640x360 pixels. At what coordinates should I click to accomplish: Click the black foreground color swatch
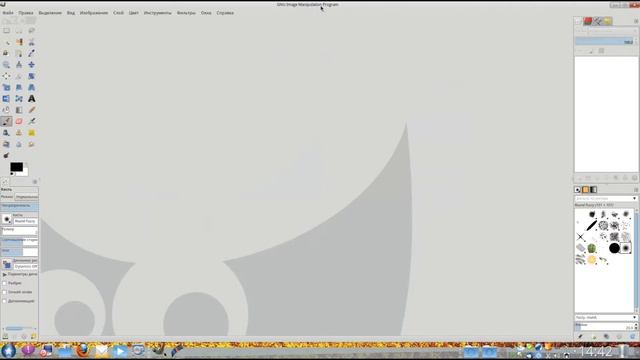click(16, 167)
